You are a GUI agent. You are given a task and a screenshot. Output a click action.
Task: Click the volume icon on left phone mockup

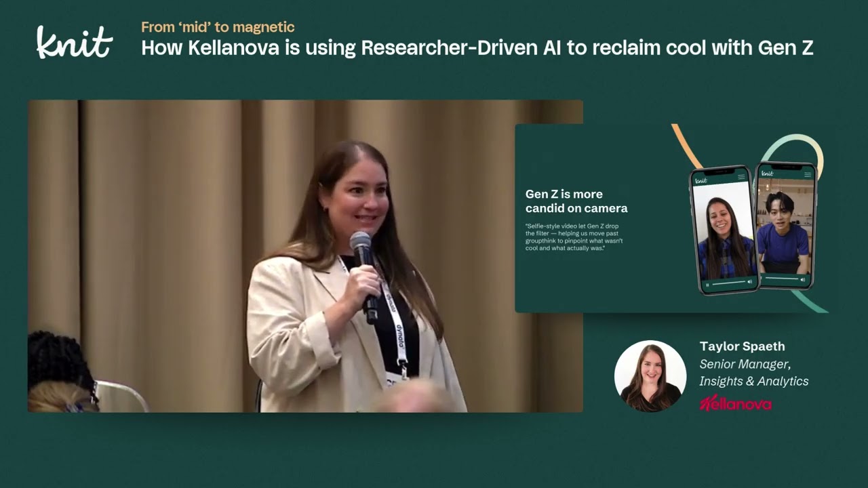point(750,281)
